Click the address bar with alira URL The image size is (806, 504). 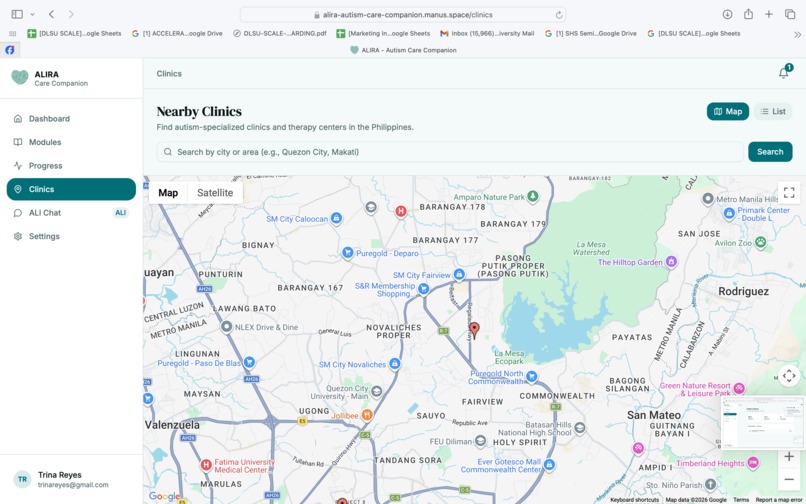[403, 15]
